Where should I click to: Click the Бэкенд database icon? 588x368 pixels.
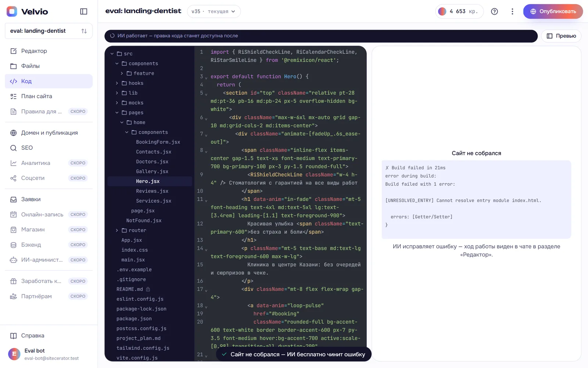(14, 245)
